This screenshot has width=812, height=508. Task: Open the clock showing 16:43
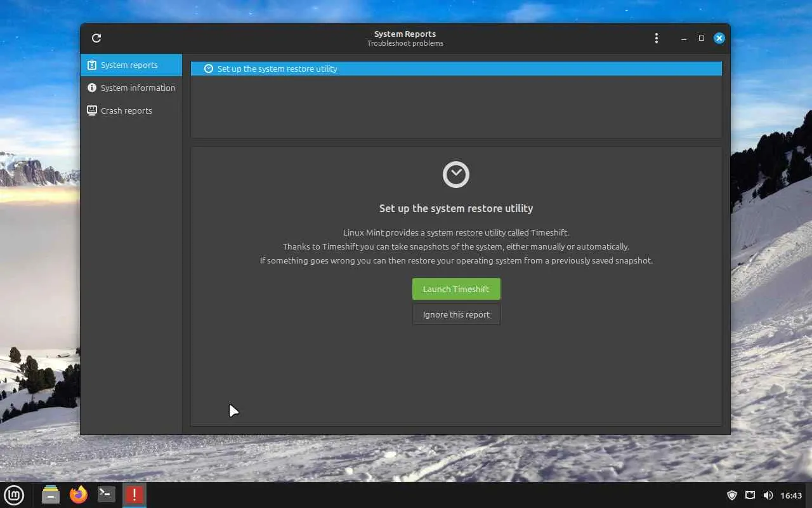(791, 495)
